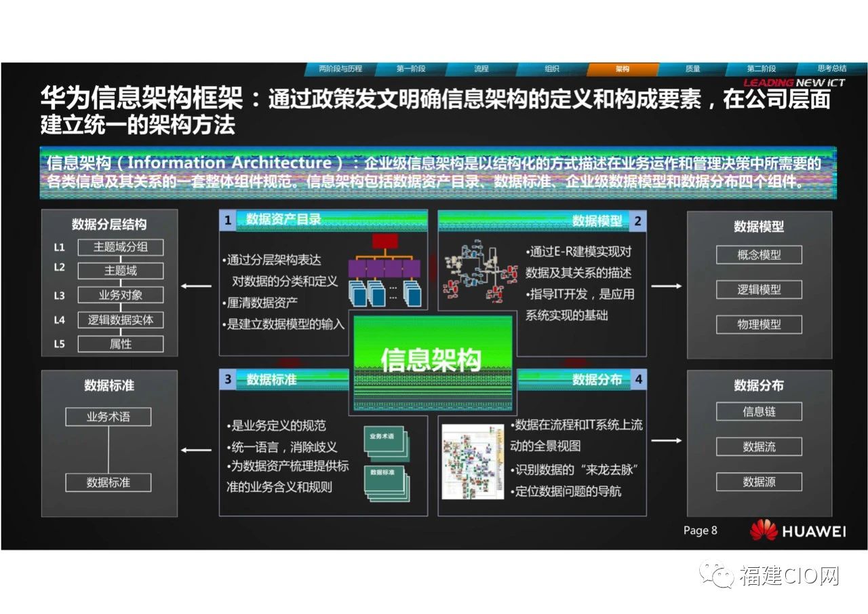The height and width of the screenshot is (614, 868).
Task: Click the left arrow pointing to 数据分层结构
Action: (196, 286)
